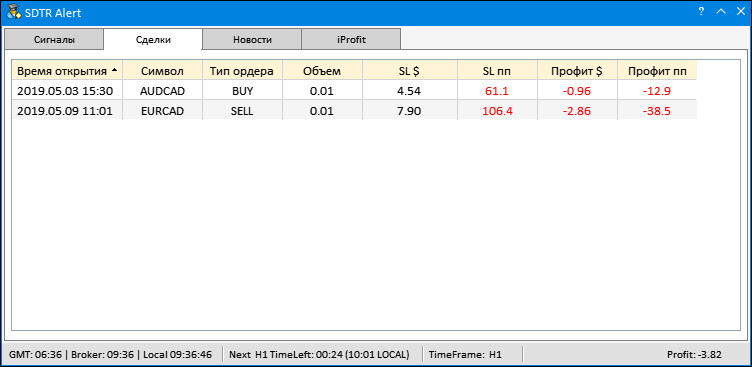Click the Profit: -3.82 status entry
The height and width of the screenshot is (367, 752).
(x=694, y=355)
